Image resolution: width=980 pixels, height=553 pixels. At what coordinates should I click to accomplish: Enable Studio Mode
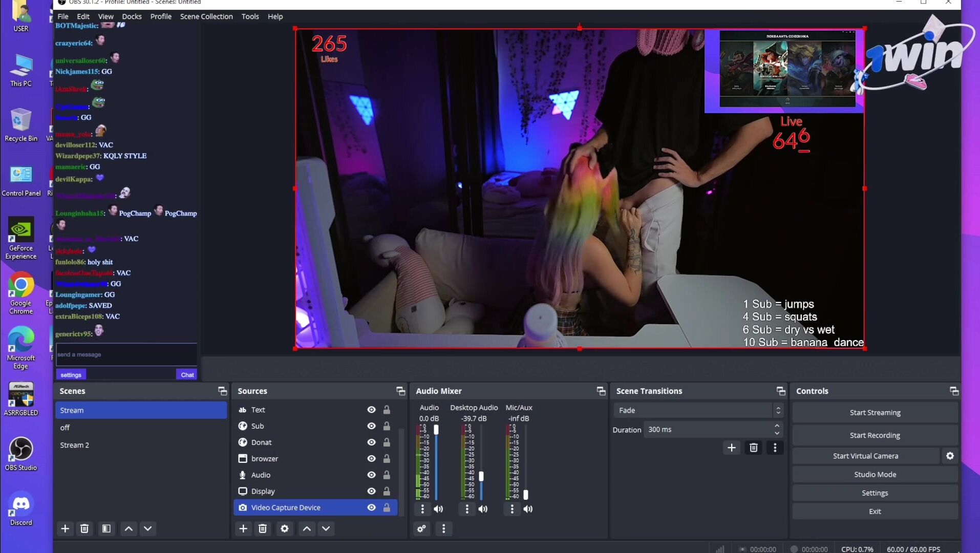[875, 475]
